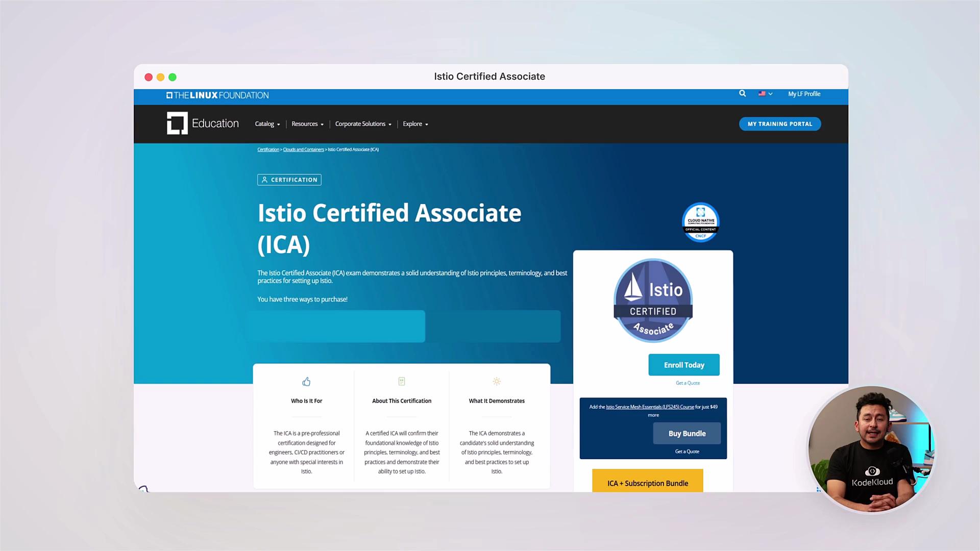The image size is (980, 551).
Task: Click the person icon in Certification tag
Action: [x=264, y=180]
